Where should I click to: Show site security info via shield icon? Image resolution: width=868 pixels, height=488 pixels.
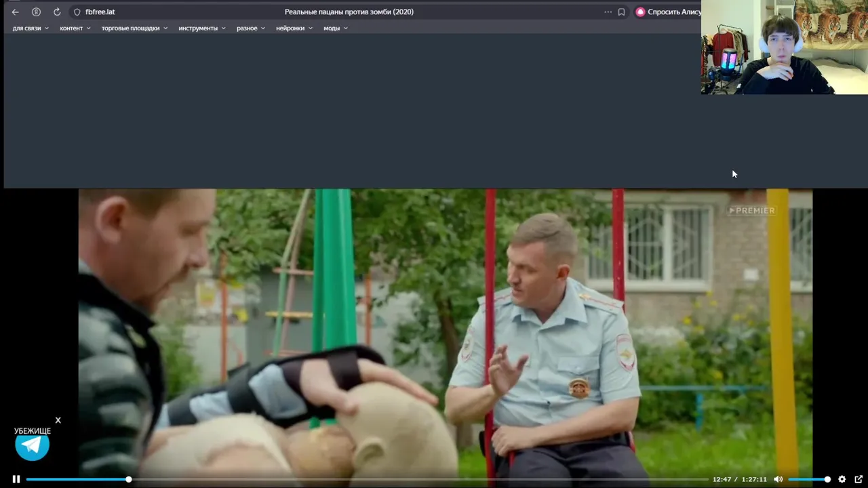coord(77,12)
